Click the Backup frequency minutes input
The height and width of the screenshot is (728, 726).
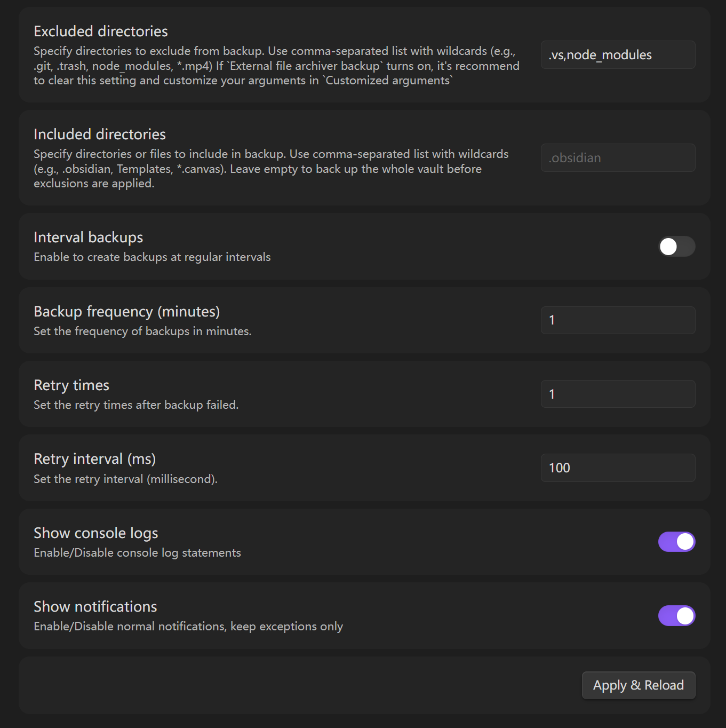point(618,320)
